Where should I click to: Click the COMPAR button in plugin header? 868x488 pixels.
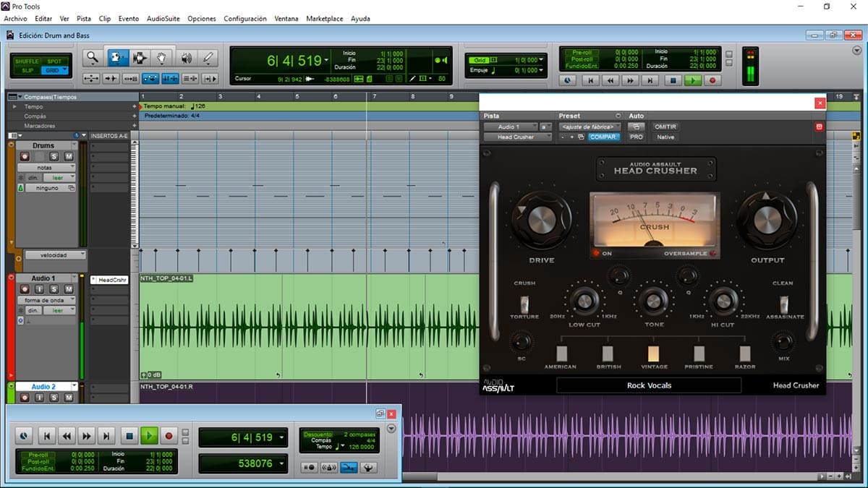pos(604,137)
